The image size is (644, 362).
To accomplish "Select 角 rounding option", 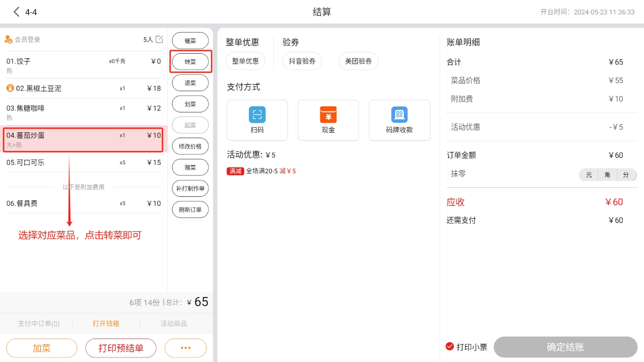I will [x=607, y=175].
